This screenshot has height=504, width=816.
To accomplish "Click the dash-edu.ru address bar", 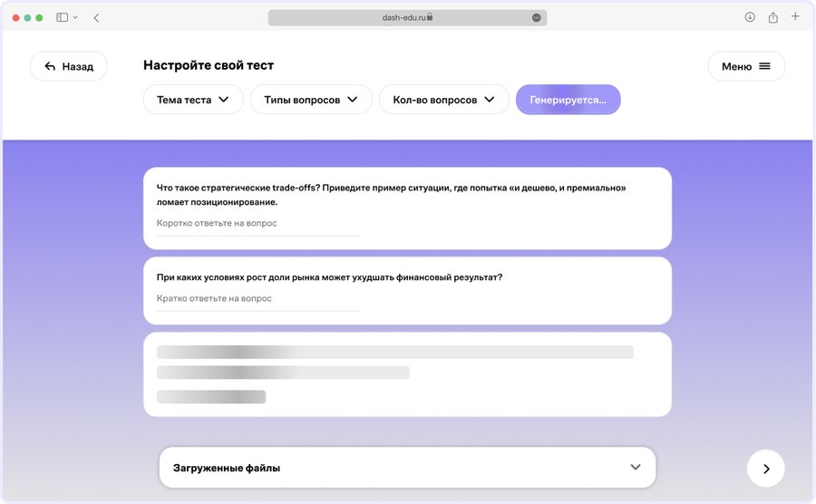I will 407,17.
